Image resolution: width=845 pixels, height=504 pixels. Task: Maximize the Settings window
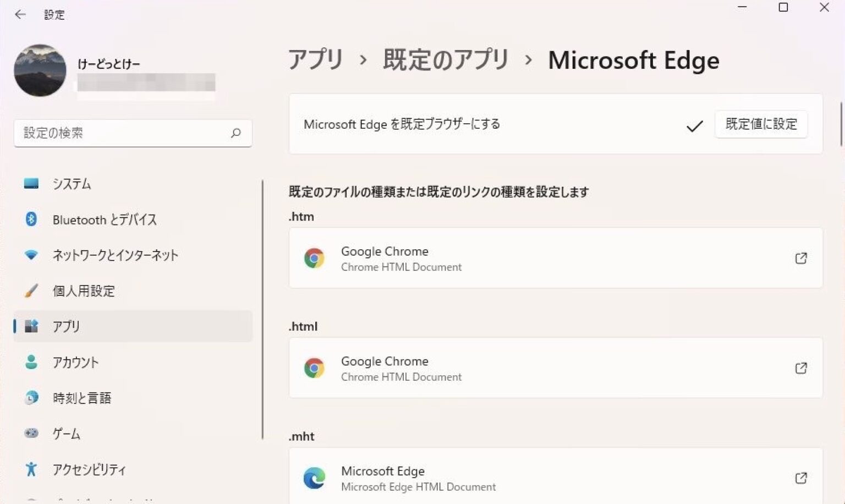tap(783, 8)
